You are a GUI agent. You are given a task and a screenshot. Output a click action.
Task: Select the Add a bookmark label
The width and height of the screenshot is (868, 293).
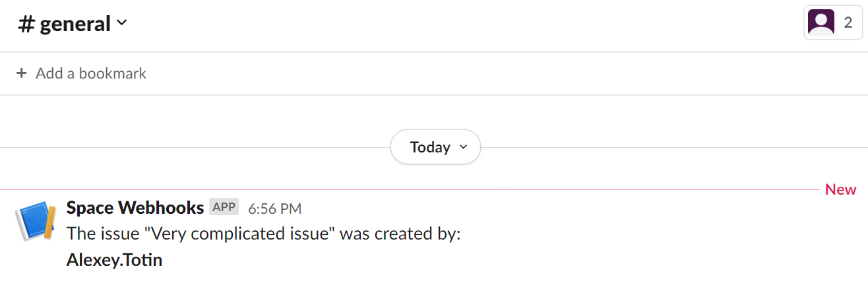(91, 73)
